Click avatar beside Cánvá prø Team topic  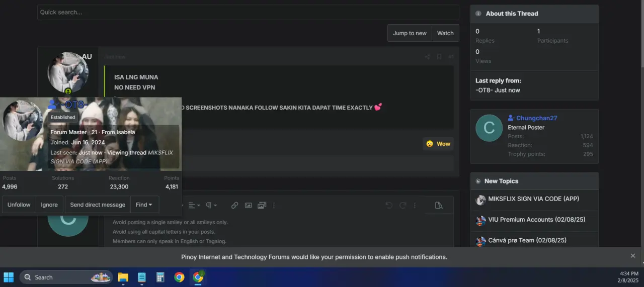point(480,241)
